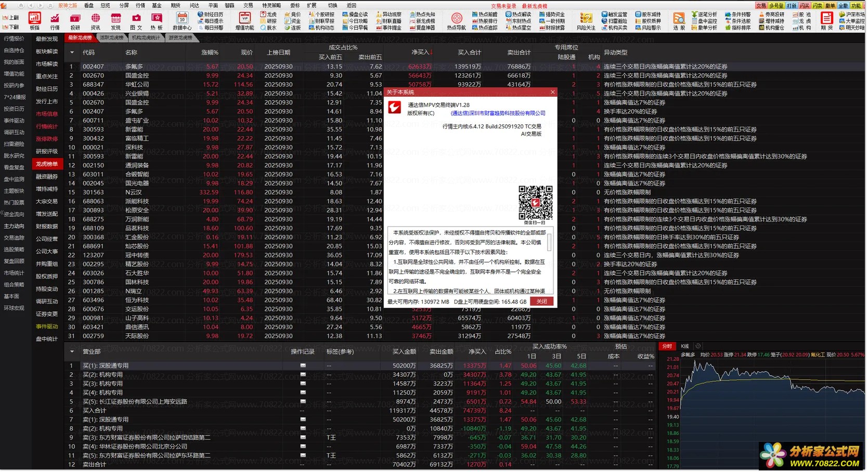Screen dimensions: 868x472
Task: Switch chart to K线 mode
Action: (x=685, y=346)
